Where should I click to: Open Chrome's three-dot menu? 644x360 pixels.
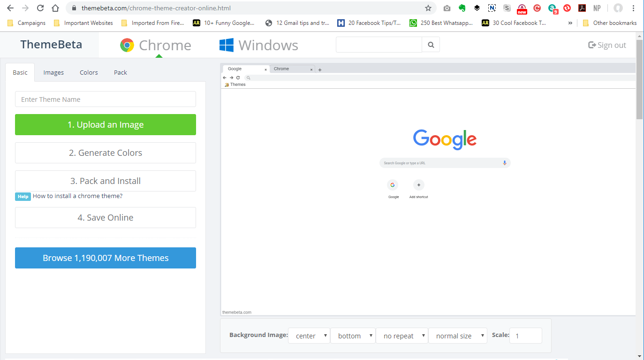(x=634, y=8)
